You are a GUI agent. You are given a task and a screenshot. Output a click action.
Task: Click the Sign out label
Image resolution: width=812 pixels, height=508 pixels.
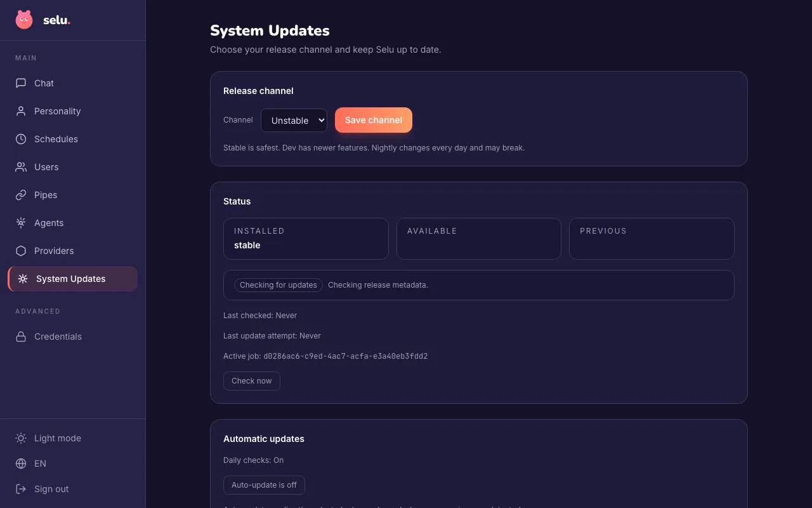(x=51, y=489)
